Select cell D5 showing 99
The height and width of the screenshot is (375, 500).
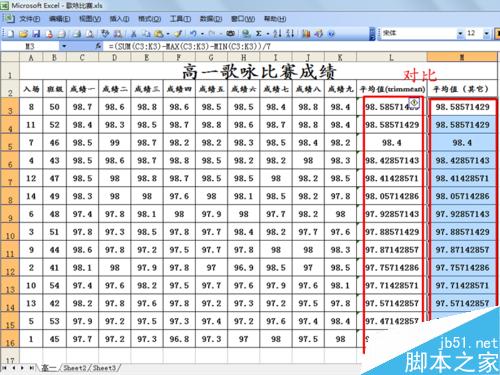point(114,143)
